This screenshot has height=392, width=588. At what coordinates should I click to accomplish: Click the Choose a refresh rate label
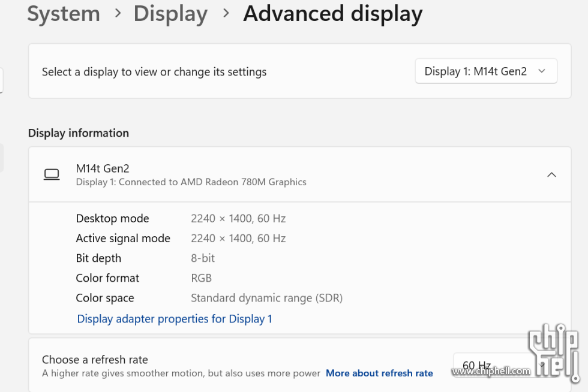[95, 360]
